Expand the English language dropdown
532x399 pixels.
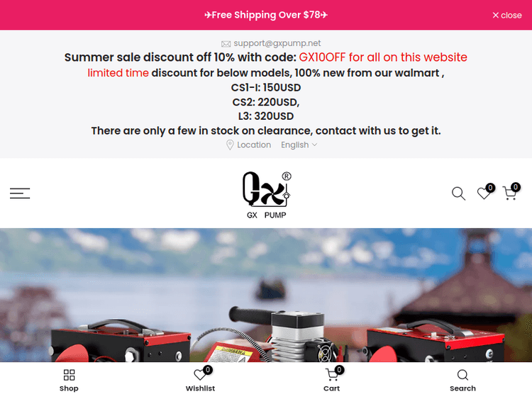tap(299, 145)
